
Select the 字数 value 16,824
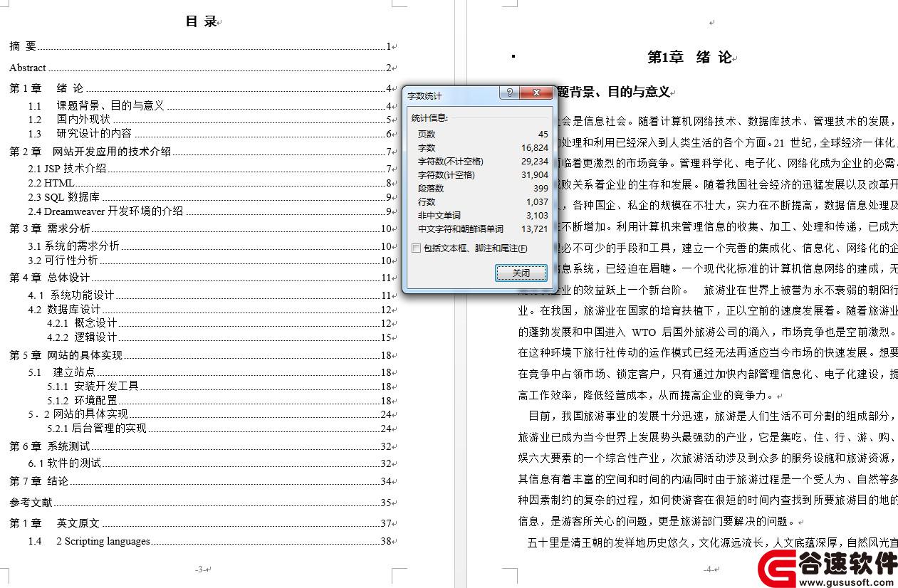pyautogui.click(x=535, y=147)
